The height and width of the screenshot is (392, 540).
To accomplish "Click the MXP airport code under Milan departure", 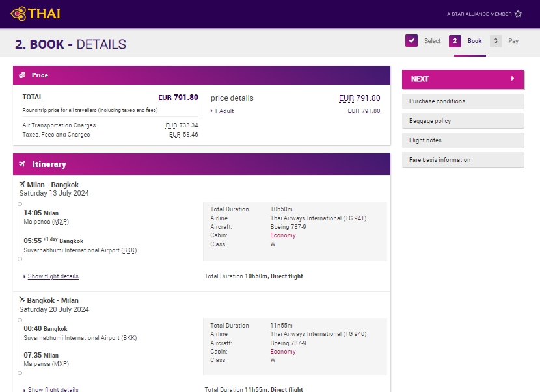I will pos(61,222).
